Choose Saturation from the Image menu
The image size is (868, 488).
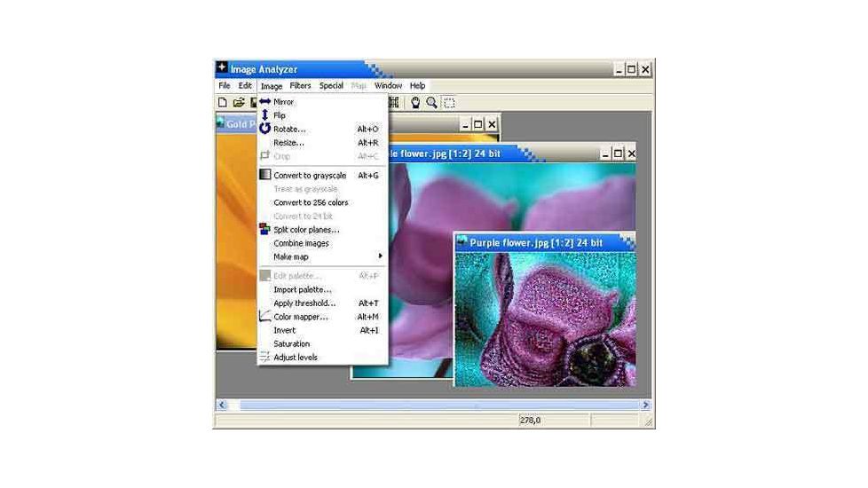click(x=322, y=344)
